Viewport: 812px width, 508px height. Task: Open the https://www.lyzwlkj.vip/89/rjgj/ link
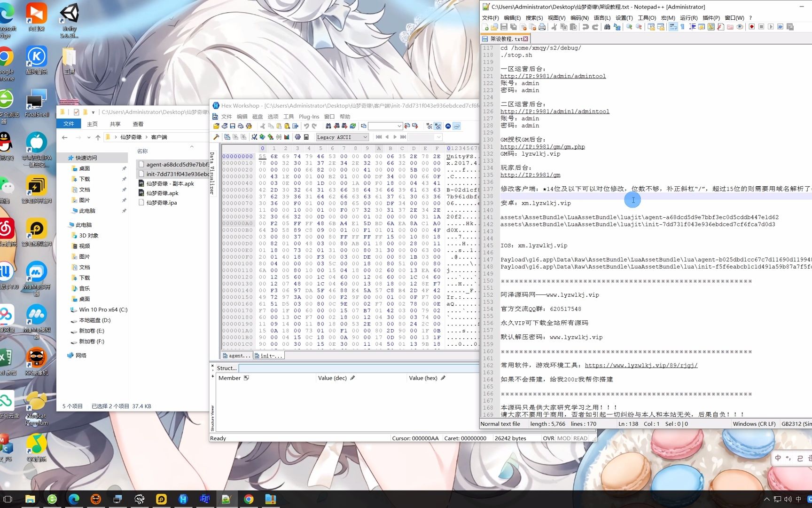click(x=641, y=365)
